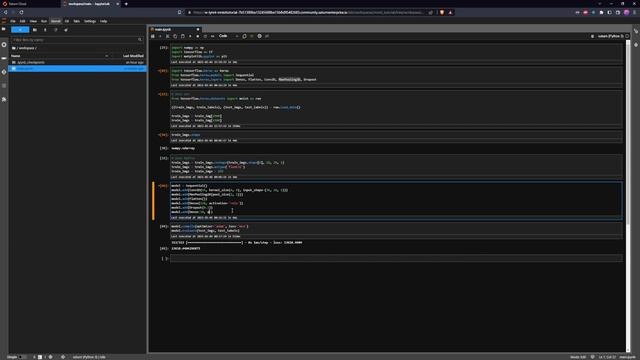Open the Git sidebar panel icon

(4, 72)
